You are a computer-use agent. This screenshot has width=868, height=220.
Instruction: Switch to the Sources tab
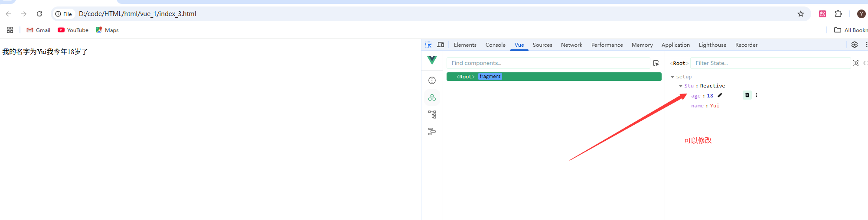pos(542,45)
